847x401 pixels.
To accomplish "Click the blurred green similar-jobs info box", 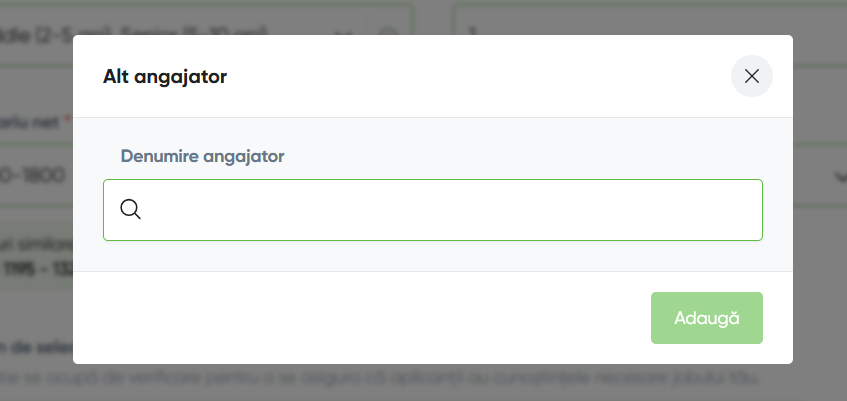I will coord(36,254).
